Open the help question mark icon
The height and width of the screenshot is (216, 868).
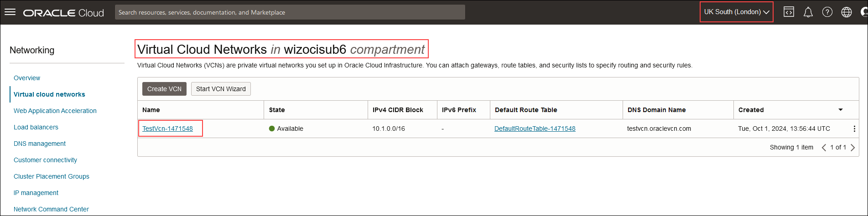(x=827, y=12)
